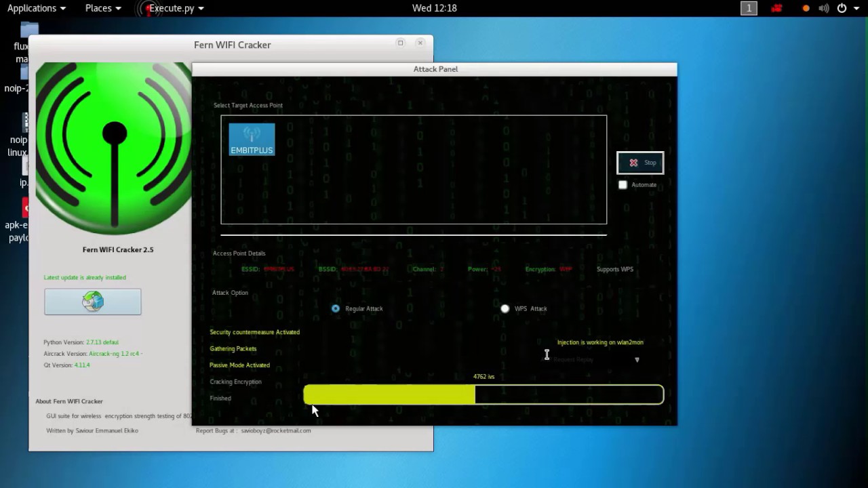Screen dimensions: 868x488
Task: Click the Cracking Encryption status
Action: 235,382
